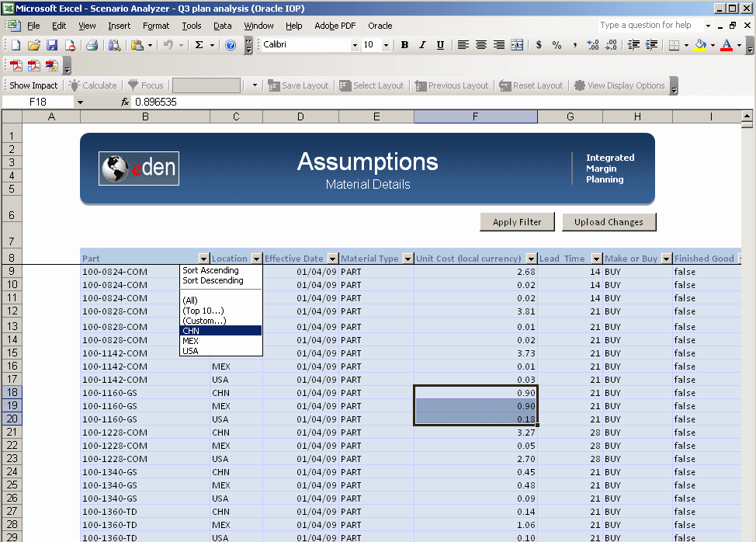Screen dimensions: 756x542
Task: Center align text
Action: tap(480, 45)
